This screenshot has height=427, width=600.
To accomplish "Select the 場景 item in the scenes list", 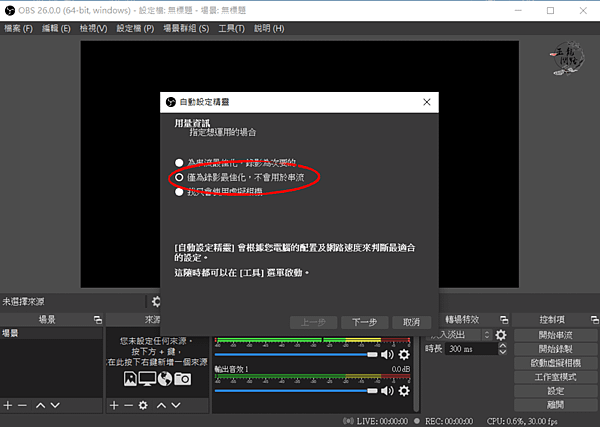I will pos(51,333).
